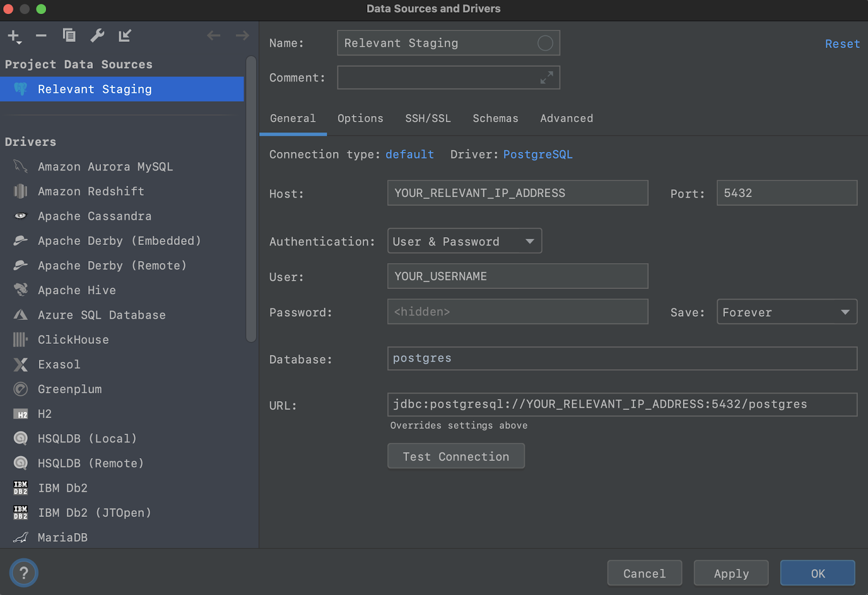Switch to the General tab

293,118
